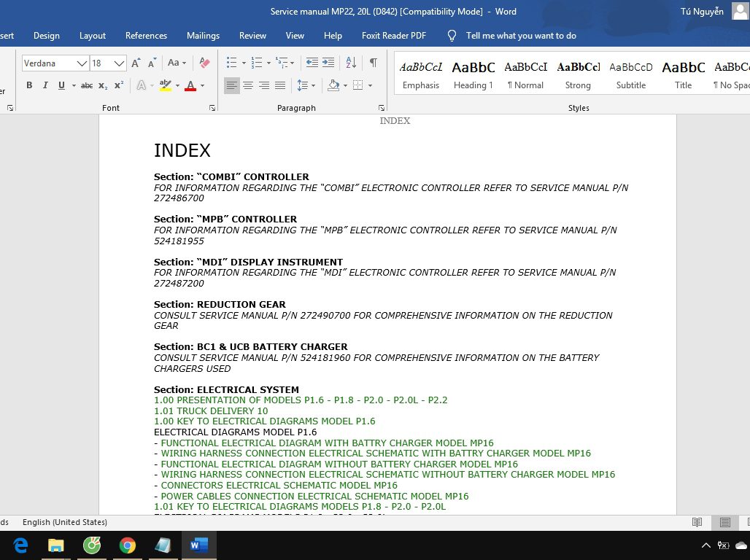Expand font color dropdown arrow
750x560 pixels.
click(202, 85)
